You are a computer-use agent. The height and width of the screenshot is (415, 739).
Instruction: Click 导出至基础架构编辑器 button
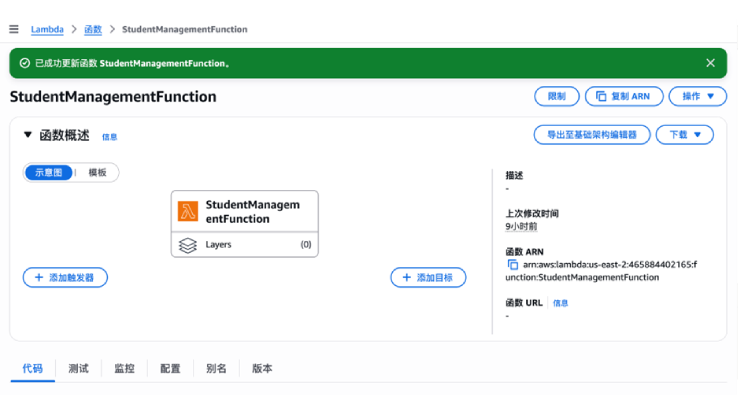coord(592,134)
